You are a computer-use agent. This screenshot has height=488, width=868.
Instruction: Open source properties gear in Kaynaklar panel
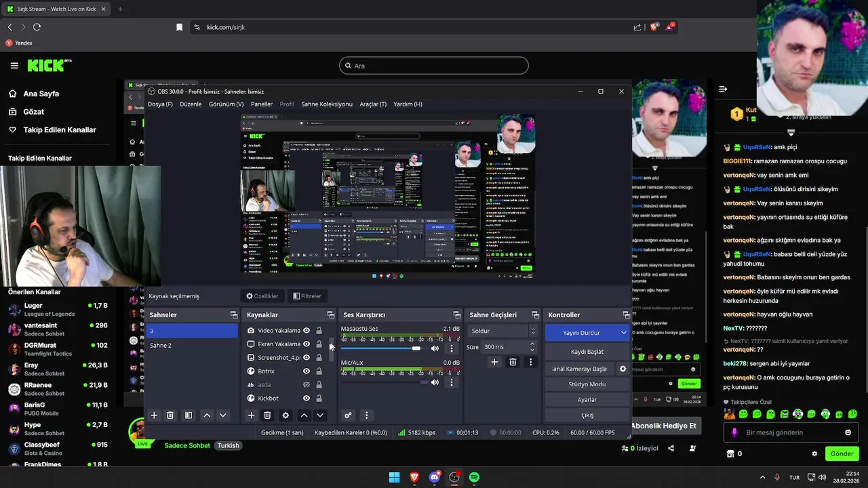coord(285,415)
